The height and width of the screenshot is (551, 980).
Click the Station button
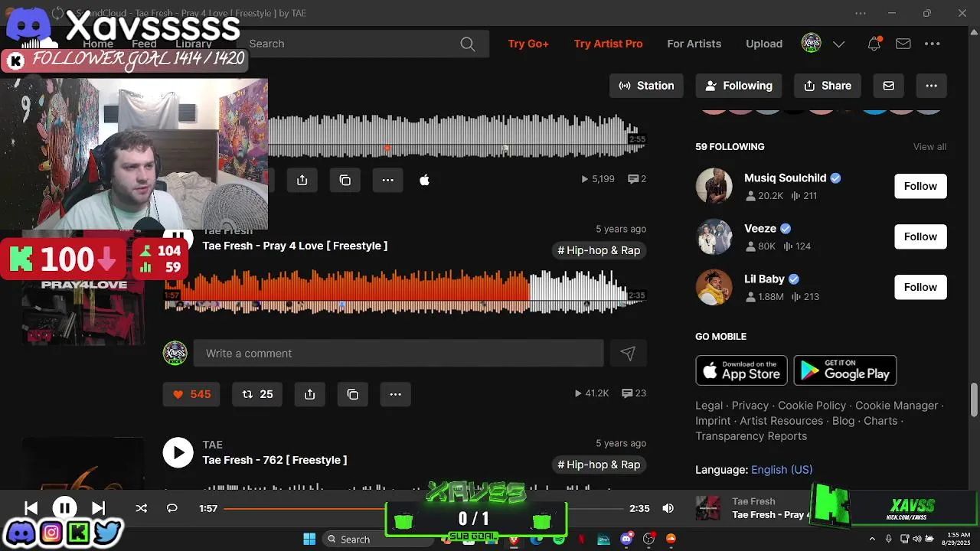647,86
